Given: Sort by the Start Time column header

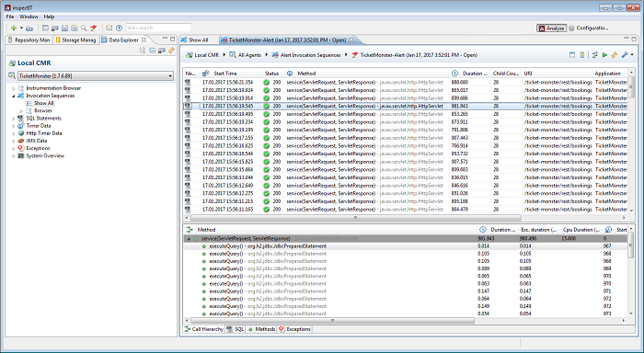Looking at the screenshot, I should [231, 74].
